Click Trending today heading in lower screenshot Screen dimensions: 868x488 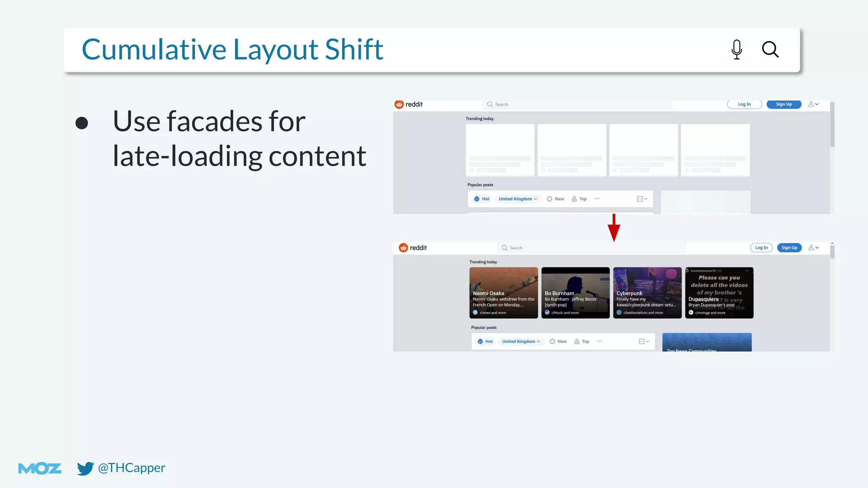click(x=483, y=262)
